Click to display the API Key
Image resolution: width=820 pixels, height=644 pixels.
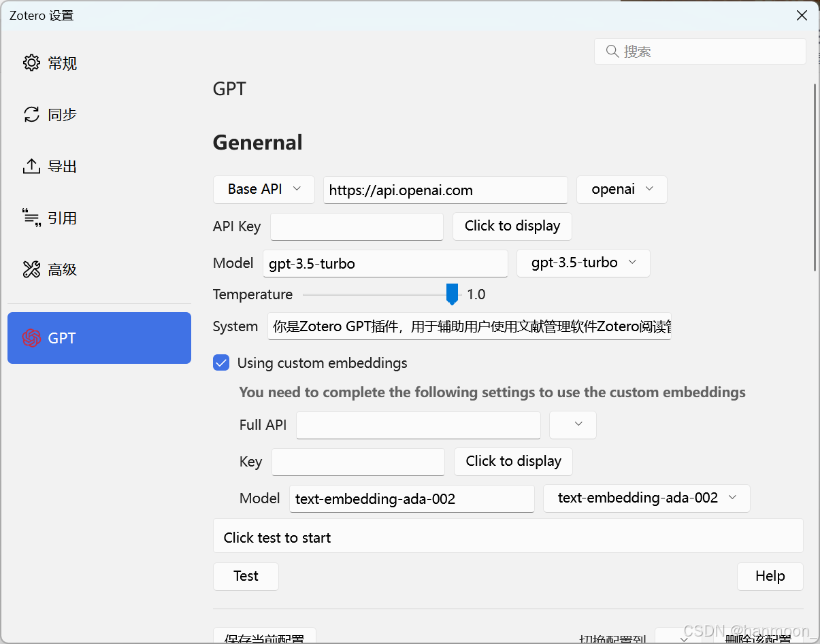point(512,226)
